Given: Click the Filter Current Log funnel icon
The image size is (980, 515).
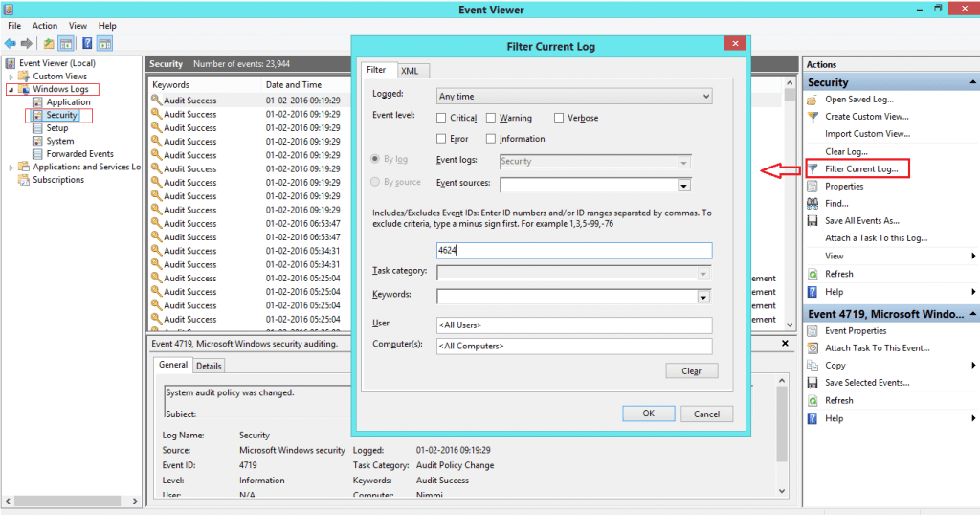Looking at the screenshot, I should pos(813,169).
